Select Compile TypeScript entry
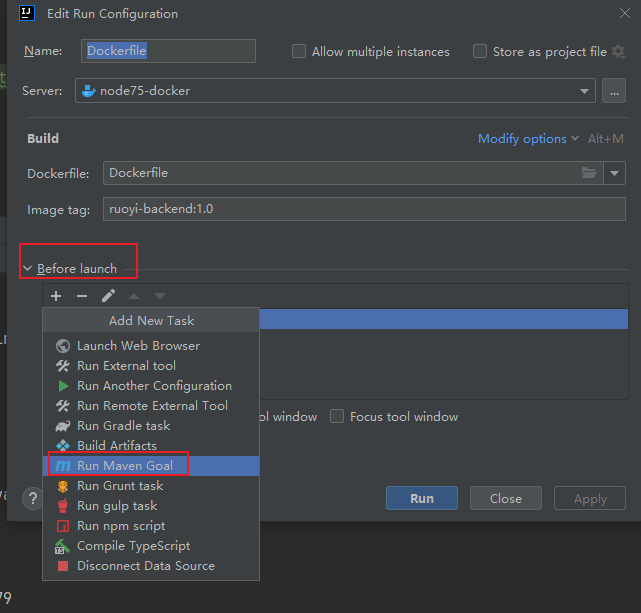Image resolution: width=641 pixels, height=613 pixels. click(151, 546)
